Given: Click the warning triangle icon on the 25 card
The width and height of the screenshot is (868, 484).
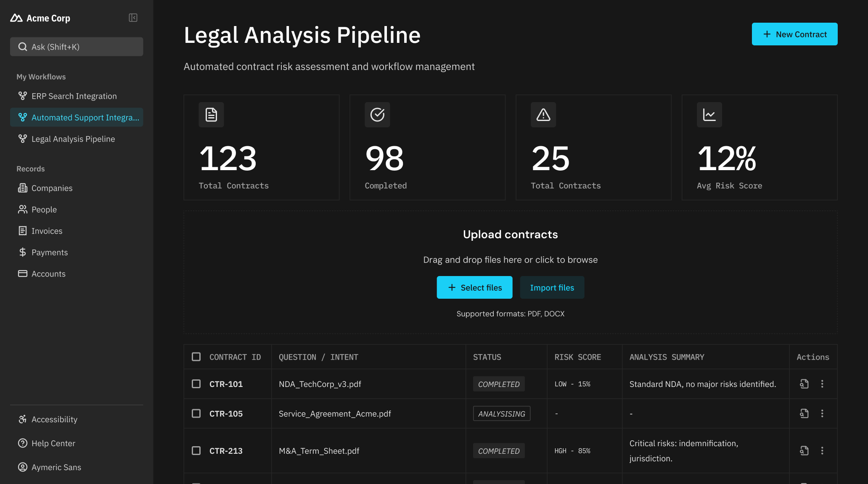Looking at the screenshot, I should click(x=543, y=115).
